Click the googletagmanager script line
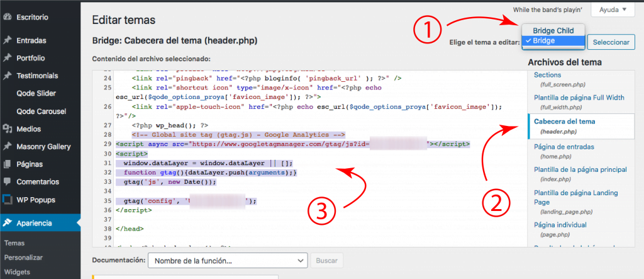 pyautogui.click(x=293, y=144)
